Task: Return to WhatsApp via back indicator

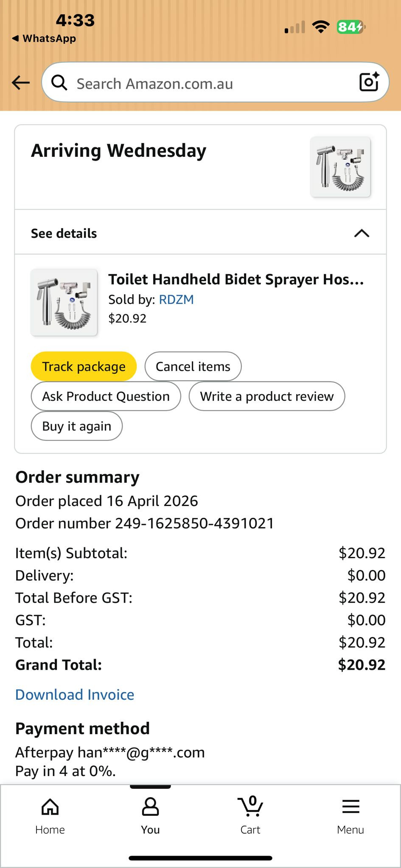Action: (x=44, y=39)
